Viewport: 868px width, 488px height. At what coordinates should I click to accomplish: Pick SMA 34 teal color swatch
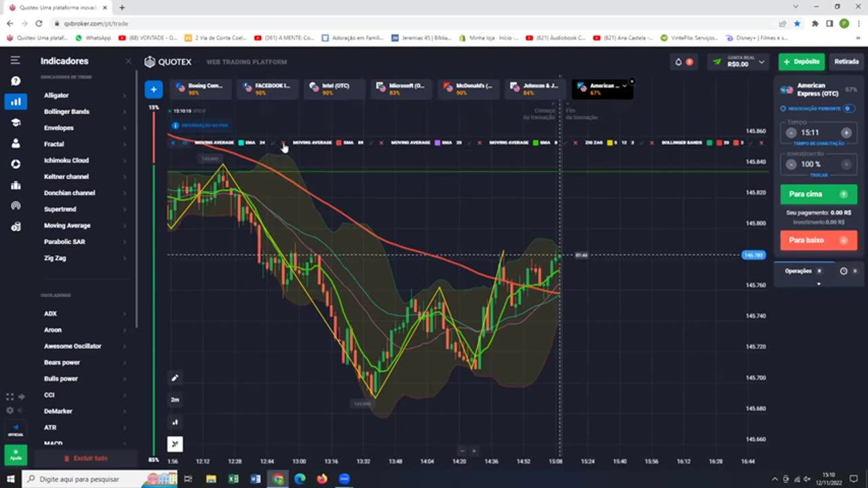click(241, 143)
